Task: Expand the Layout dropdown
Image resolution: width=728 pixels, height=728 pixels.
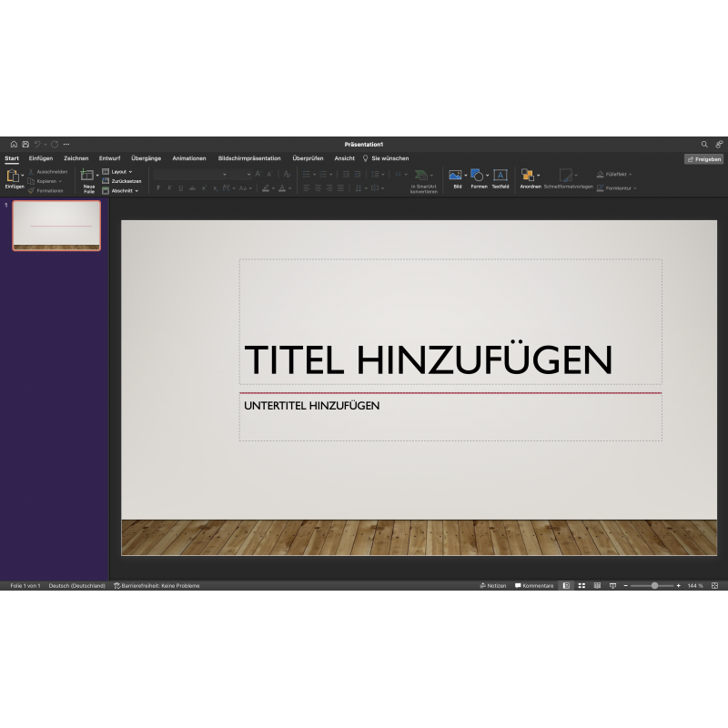Action: (119, 171)
